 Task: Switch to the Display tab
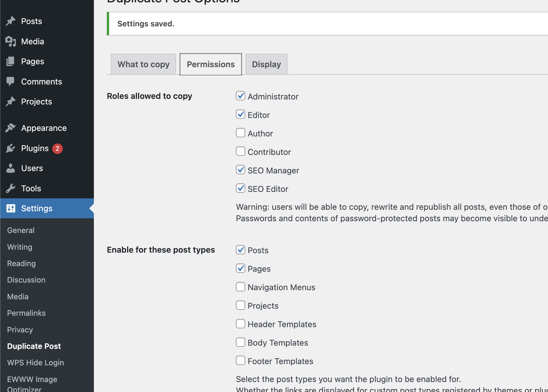click(266, 64)
